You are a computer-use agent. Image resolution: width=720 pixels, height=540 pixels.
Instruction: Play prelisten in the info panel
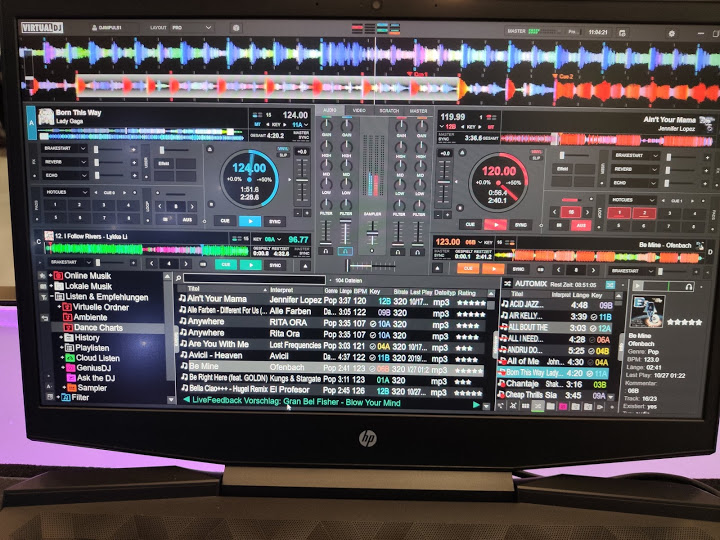coord(637,286)
